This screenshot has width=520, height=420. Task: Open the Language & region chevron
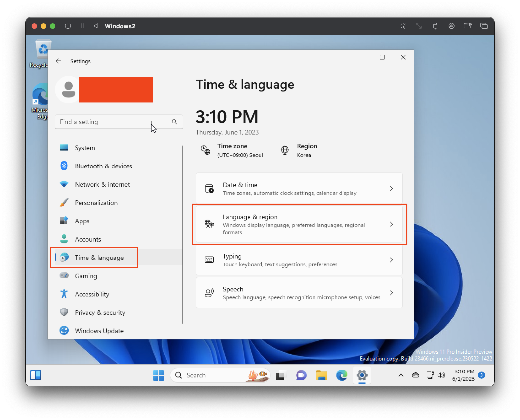[x=391, y=224]
